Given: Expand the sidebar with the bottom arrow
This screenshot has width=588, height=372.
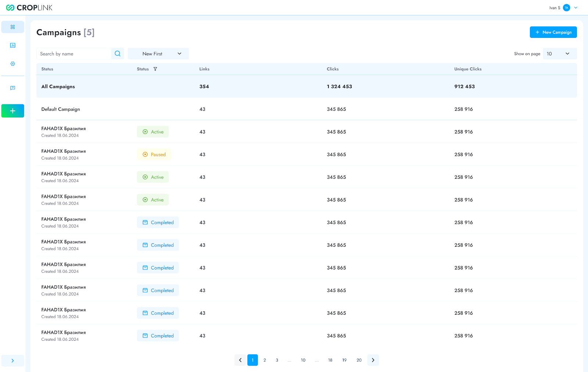Looking at the screenshot, I should (x=12, y=361).
